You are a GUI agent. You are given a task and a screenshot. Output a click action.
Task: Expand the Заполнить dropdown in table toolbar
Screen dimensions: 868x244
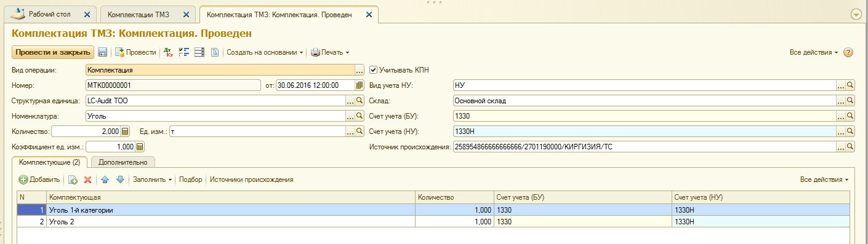tap(152, 179)
